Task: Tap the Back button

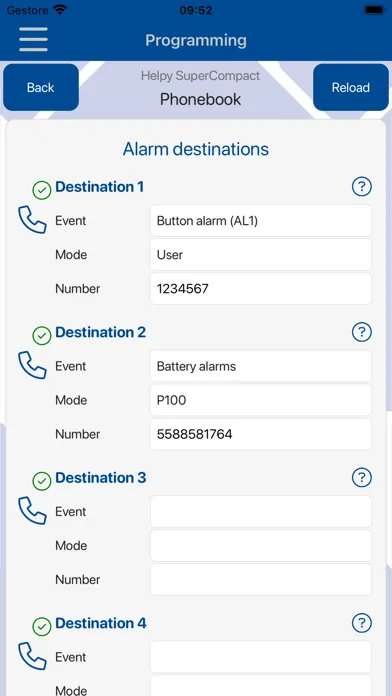Action: (41, 87)
